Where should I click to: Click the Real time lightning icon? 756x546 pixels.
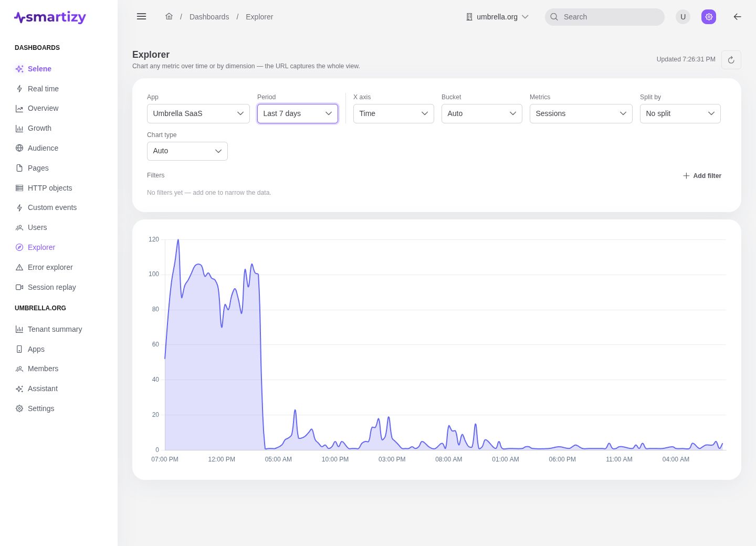coord(19,89)
